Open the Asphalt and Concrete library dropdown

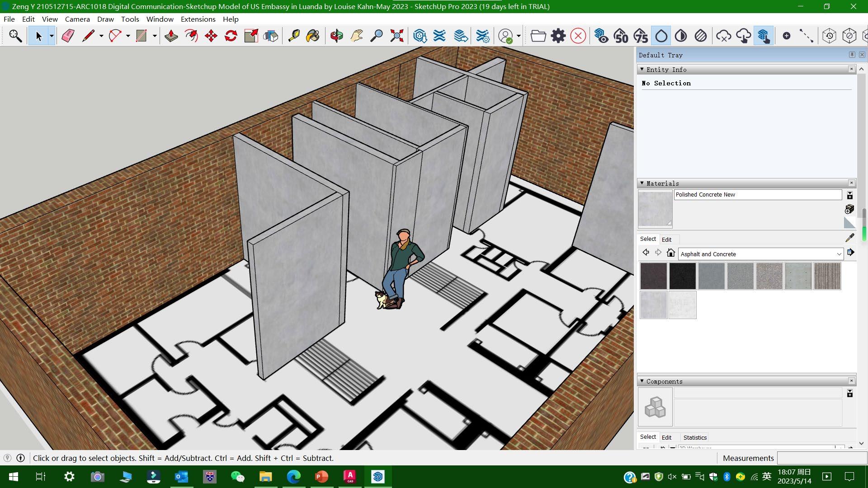tap(839, 254)
